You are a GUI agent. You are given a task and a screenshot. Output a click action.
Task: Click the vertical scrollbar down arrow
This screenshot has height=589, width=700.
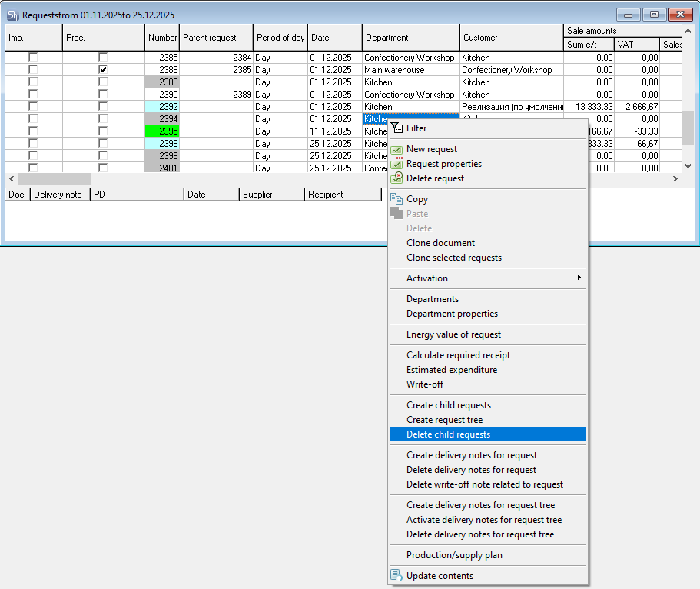[688, 165]
